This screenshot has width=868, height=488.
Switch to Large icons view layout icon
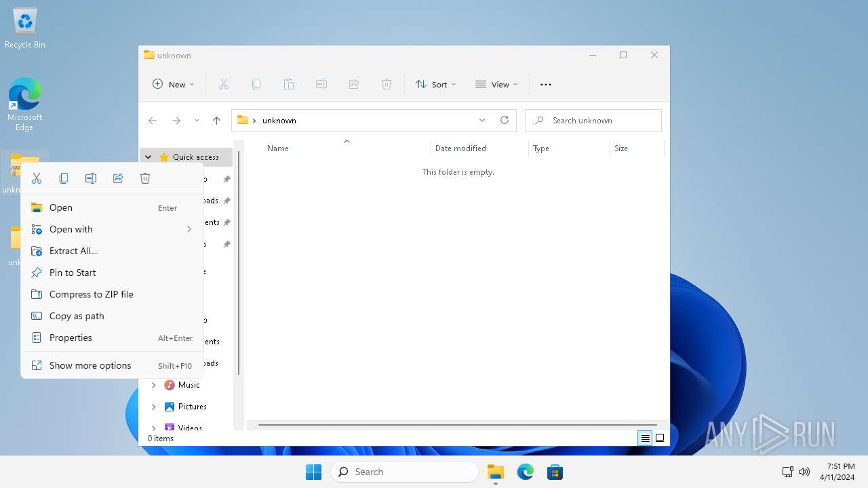(660, 439)
